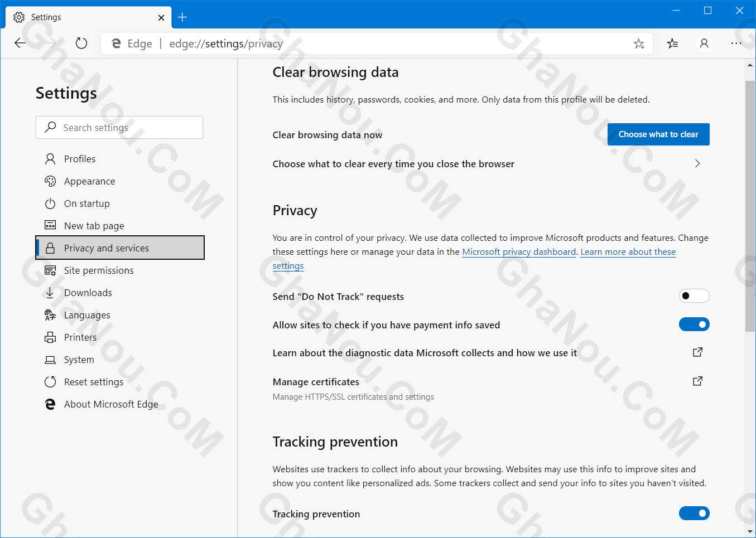Click scrollbar down arrow
Screen dimensions: 756x538
coord(750,532)
